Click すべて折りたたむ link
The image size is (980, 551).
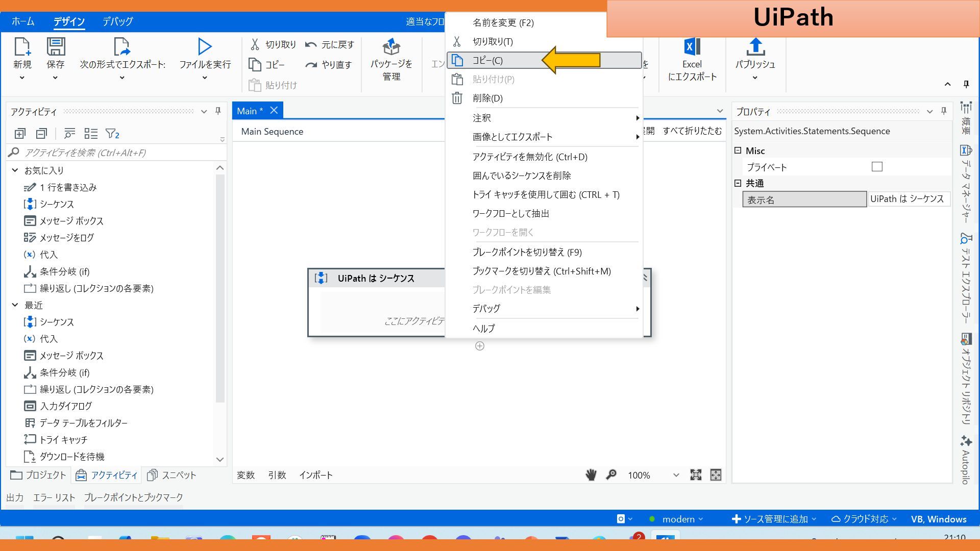pyautogui.click(x=692, y=131)
